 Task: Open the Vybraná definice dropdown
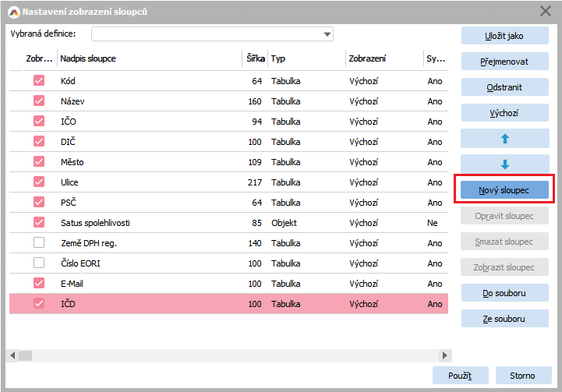point(327,34)
